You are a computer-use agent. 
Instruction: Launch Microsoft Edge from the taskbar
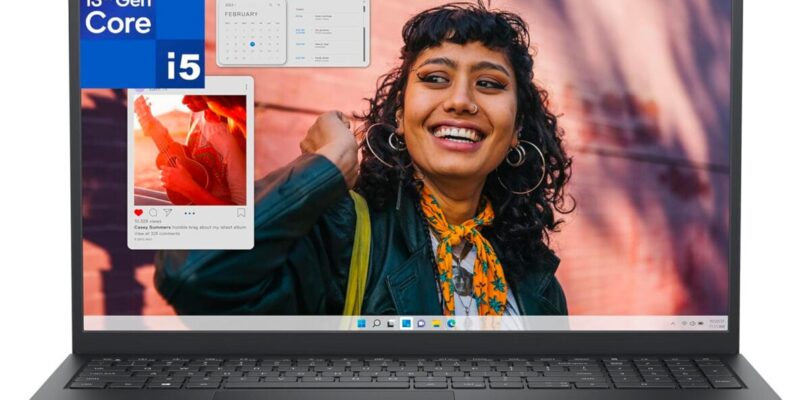click(451, 324)
